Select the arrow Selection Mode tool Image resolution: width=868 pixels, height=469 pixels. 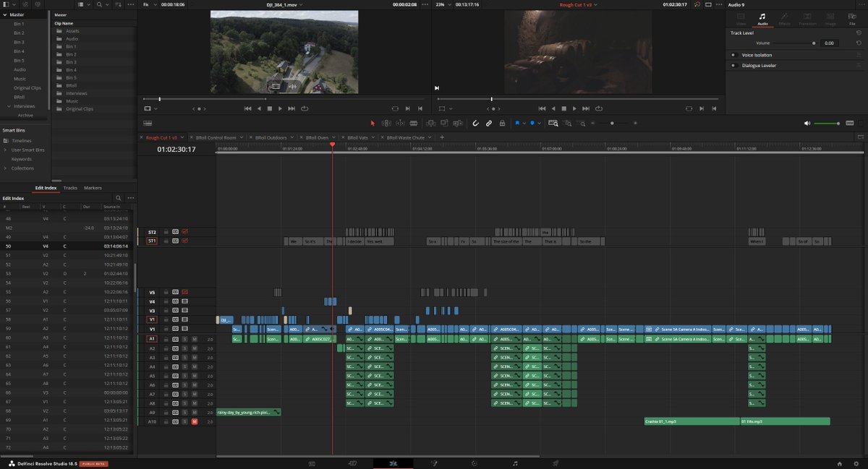point(373,123)
